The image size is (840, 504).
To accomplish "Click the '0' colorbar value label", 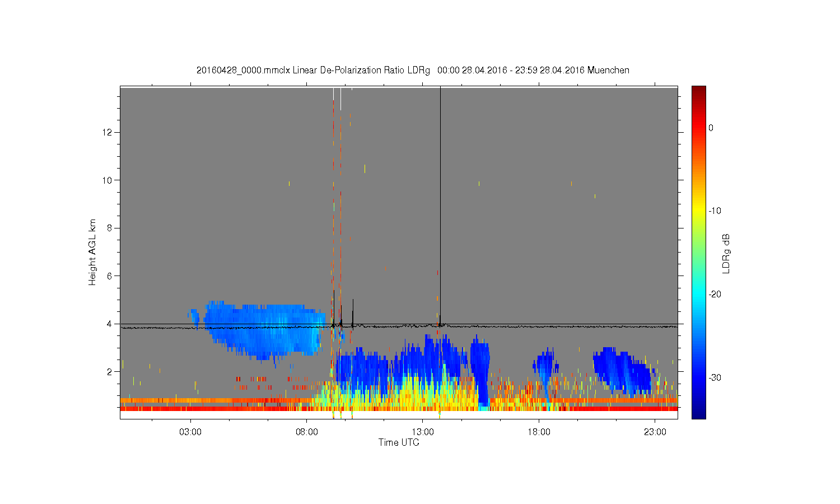I will [711, 128].
